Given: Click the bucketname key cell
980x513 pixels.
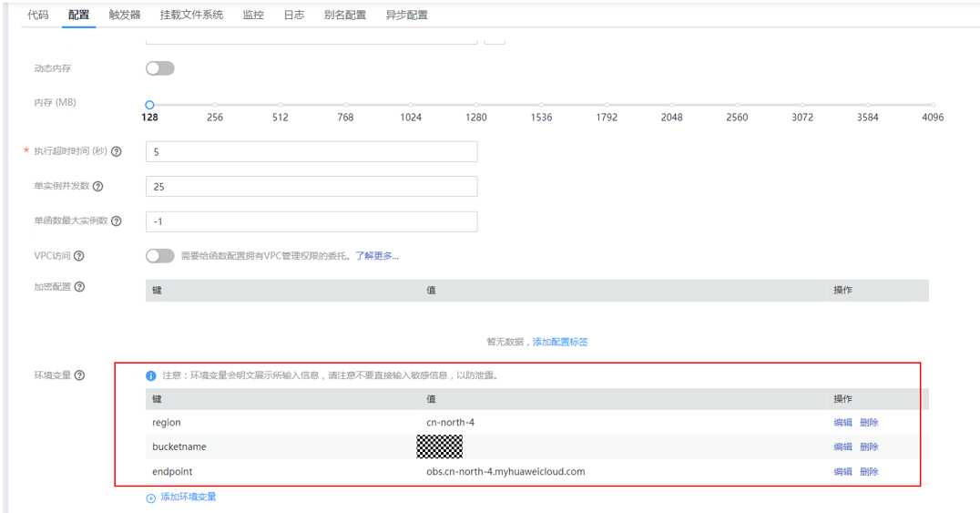Looking at the screenshot, I should tap(179, 446).
